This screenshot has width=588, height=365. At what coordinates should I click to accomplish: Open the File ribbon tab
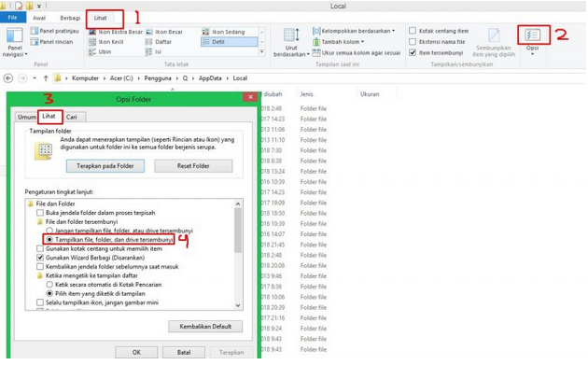(13, 17)
